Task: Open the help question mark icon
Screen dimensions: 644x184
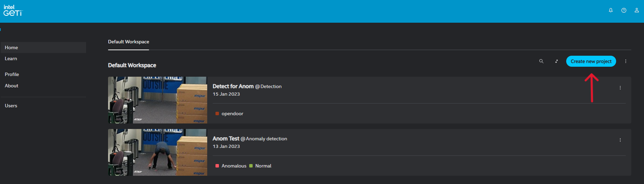Action: (x=624, y=10)
